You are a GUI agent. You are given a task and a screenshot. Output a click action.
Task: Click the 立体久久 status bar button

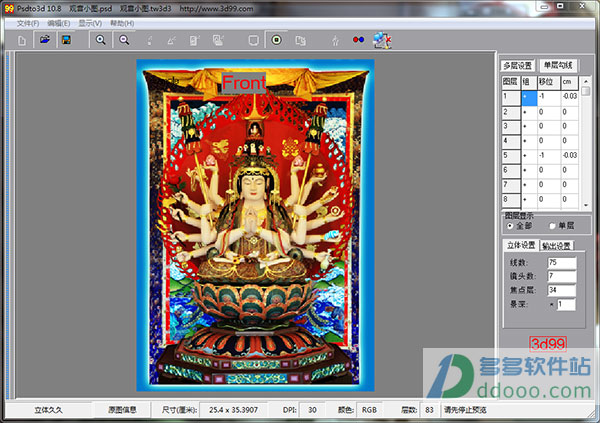click(x=48, y=410)
